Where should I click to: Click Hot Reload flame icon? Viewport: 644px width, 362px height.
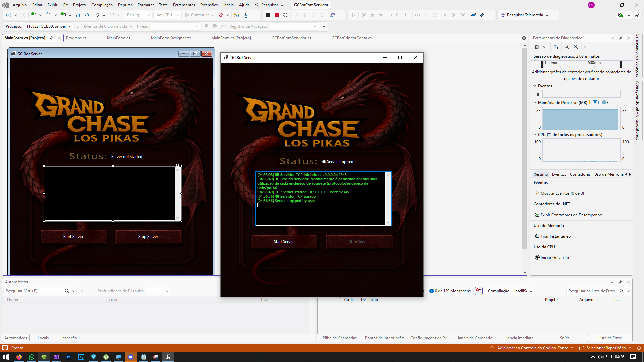pyautogui.click(x=221, y=15)
